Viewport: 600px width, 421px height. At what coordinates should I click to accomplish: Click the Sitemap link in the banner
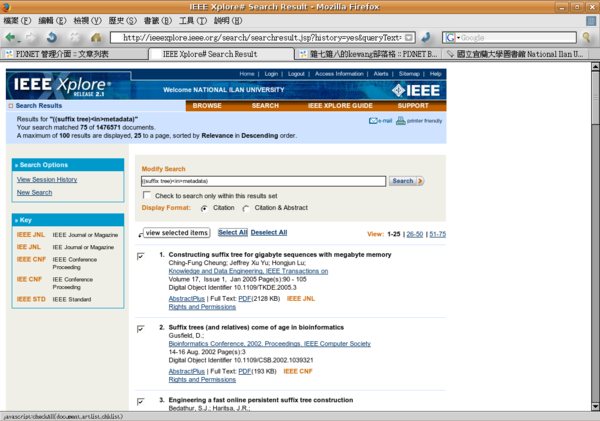(x=409, y=74)
